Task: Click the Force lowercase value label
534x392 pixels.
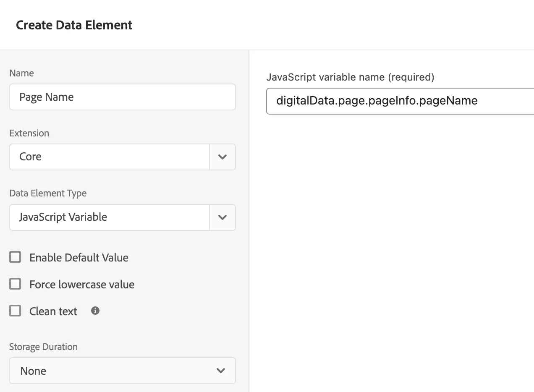Action: click(82, 284)
